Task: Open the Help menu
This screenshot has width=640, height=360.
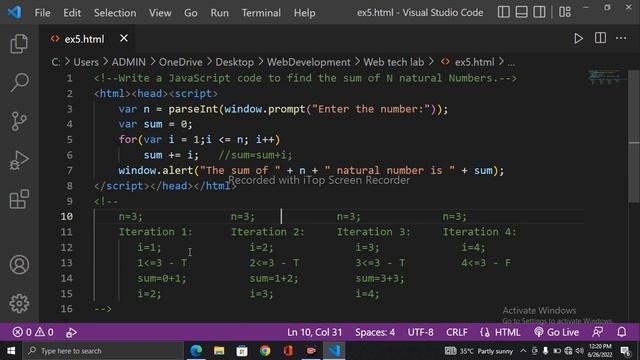Action: pos(304,13)
